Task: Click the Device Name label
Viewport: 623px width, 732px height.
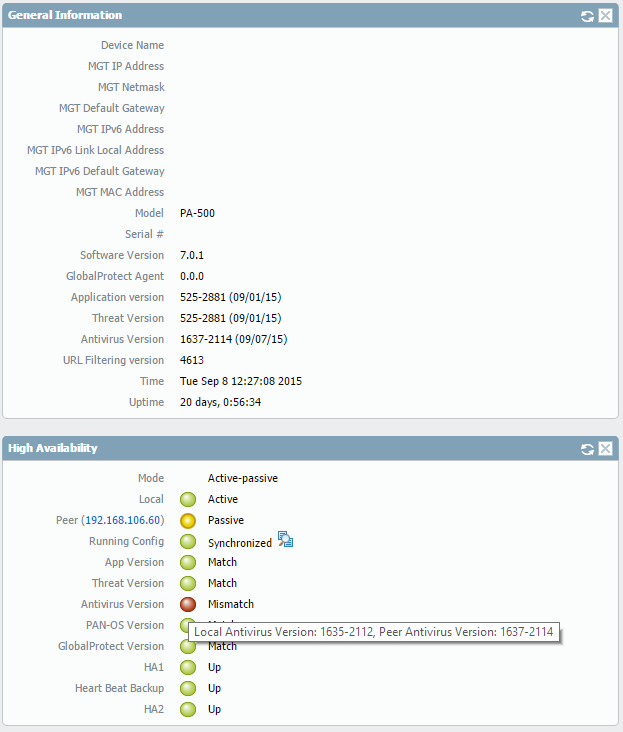Action: click(133, 45)
